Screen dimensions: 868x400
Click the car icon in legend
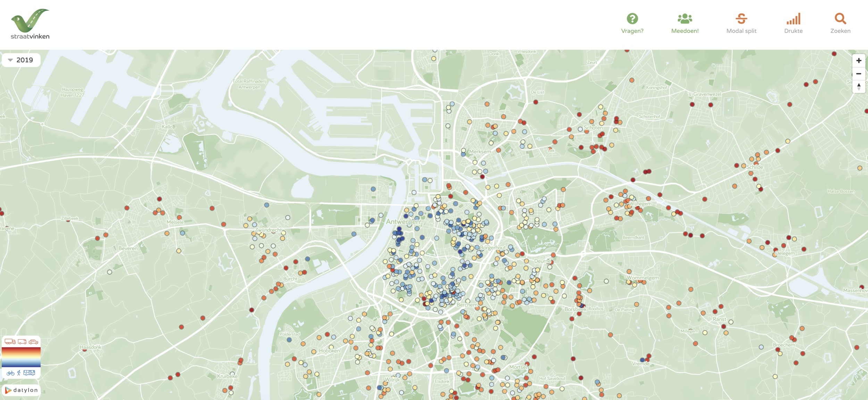click(x=33, y=342)
